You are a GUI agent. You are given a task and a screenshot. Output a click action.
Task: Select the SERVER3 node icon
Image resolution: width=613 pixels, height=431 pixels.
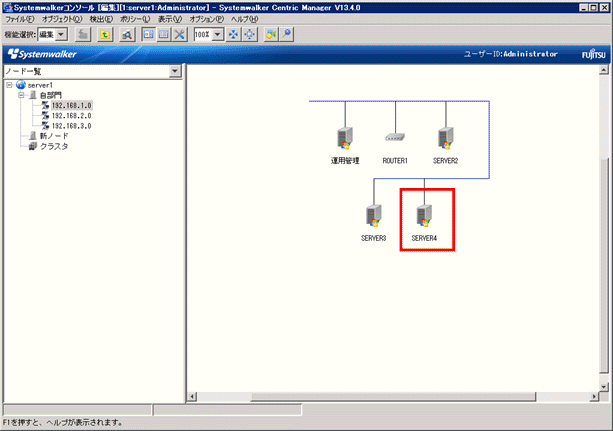374,216
